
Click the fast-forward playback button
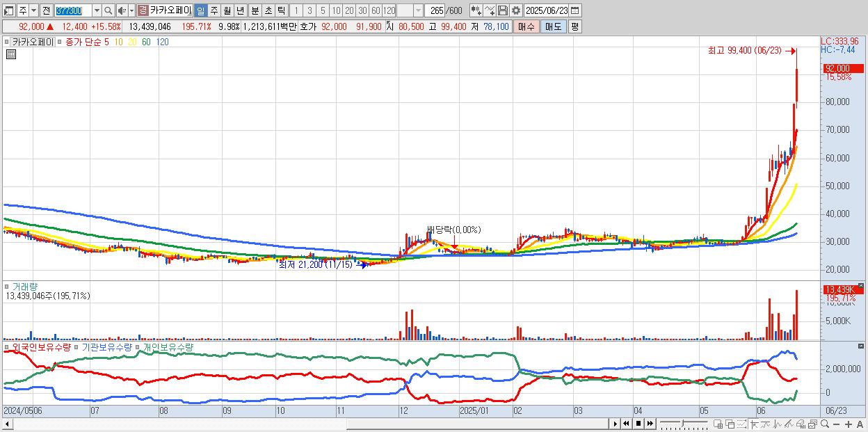(x=650, y=424)
